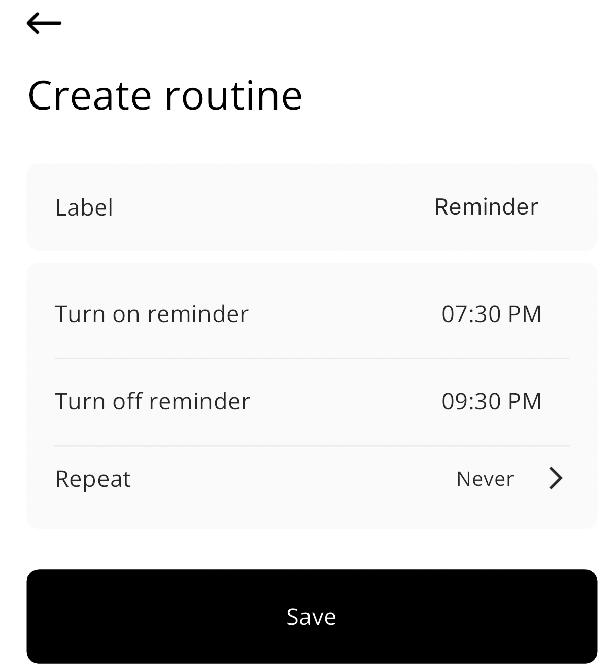Open Repeat options via the chevron arrow
616x672 pixels.
click(x=556, y=478)
